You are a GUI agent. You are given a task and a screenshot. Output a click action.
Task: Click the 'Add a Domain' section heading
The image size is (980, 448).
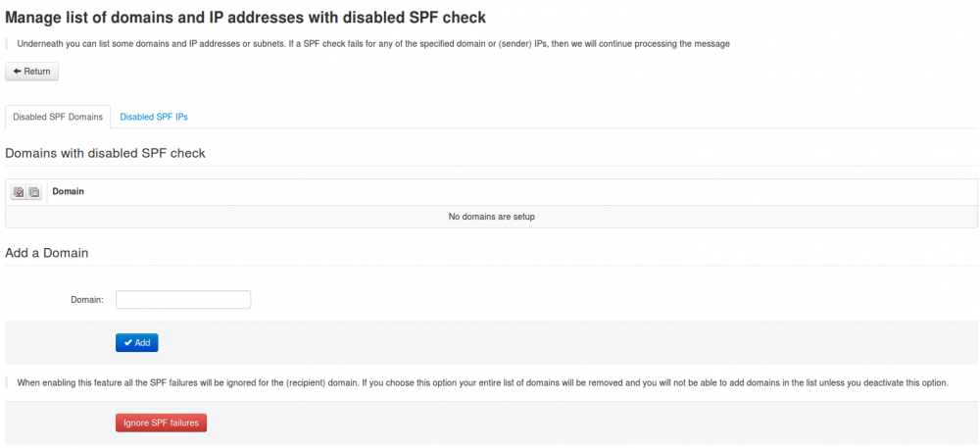(x=47, y=253)
